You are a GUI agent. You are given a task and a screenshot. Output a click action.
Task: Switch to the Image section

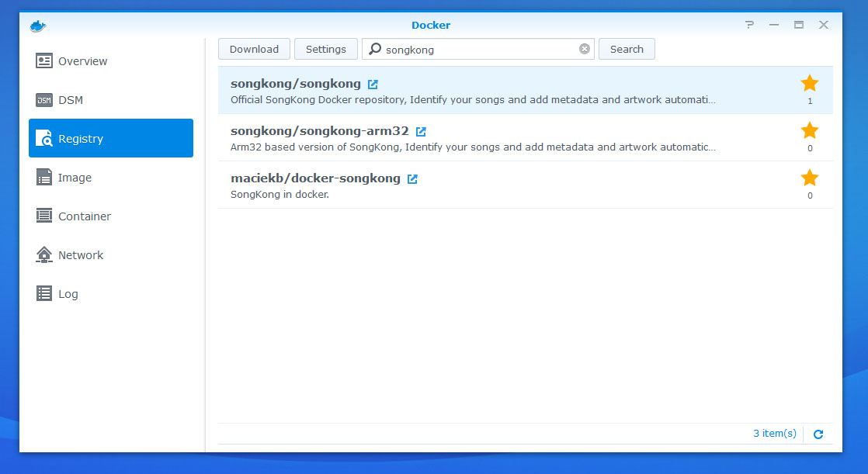[x=111, y=177]
